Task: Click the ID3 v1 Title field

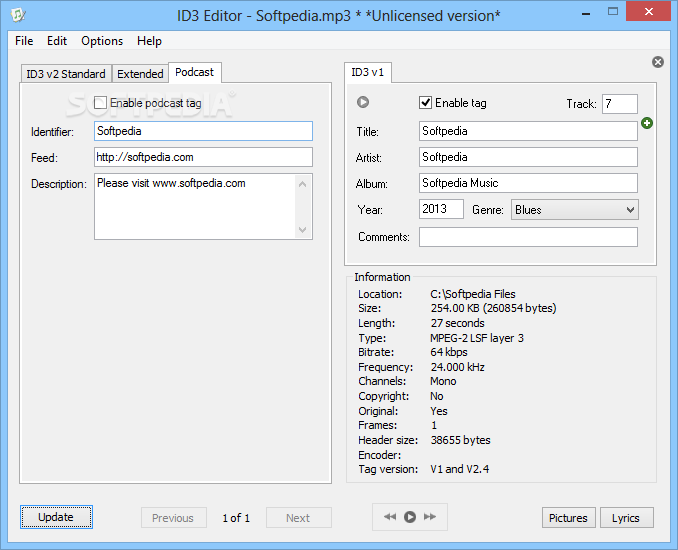Action: [x=528, y=131]
